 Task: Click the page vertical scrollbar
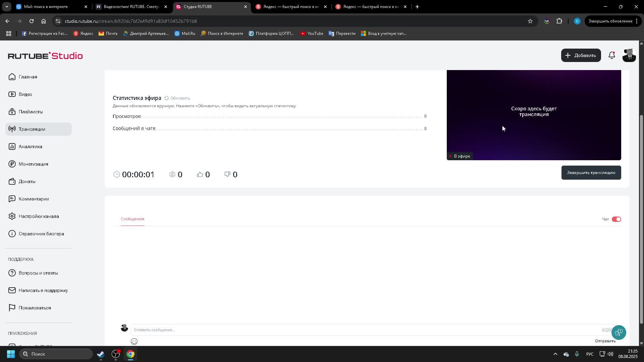tap(641, 218)
